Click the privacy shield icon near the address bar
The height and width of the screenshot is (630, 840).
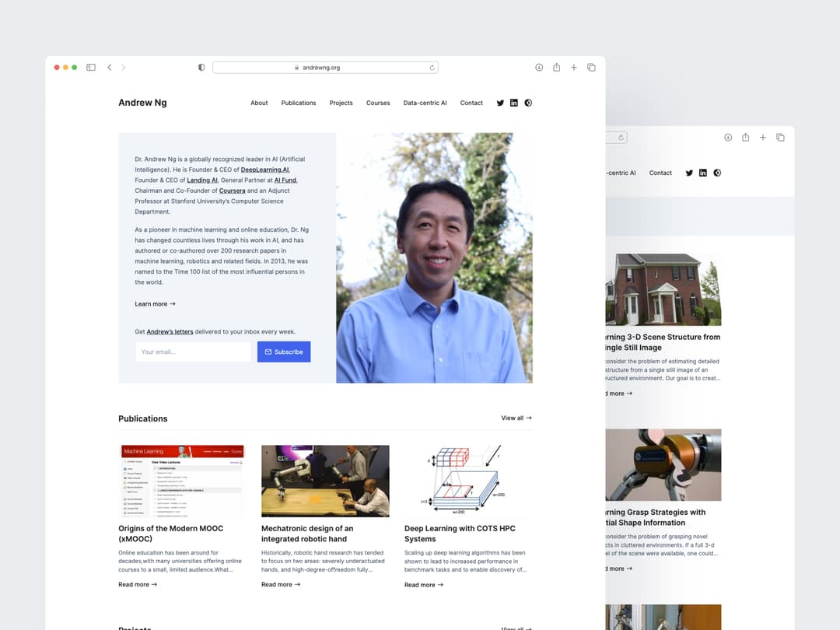pos(201,67)
